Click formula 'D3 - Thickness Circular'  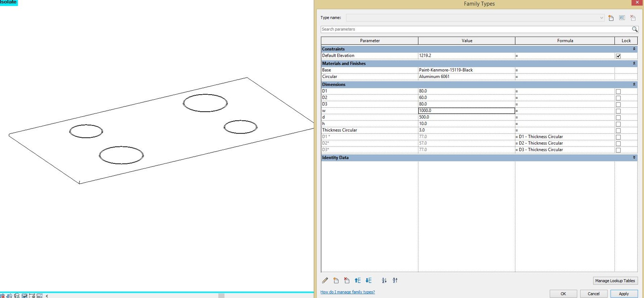541,150
